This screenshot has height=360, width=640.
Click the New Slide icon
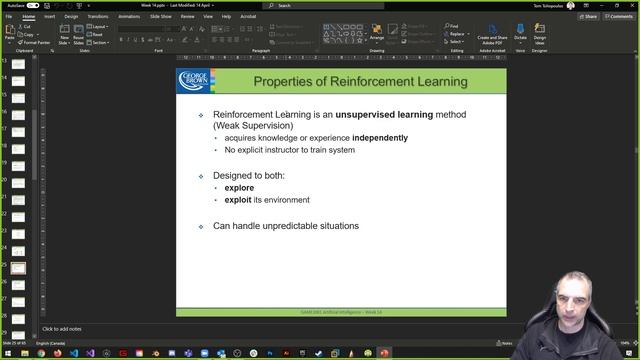(64, 29)
